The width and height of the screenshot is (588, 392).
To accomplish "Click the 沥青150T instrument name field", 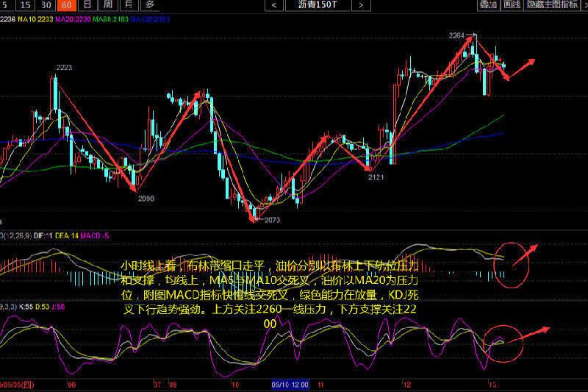I will (317, 5).
